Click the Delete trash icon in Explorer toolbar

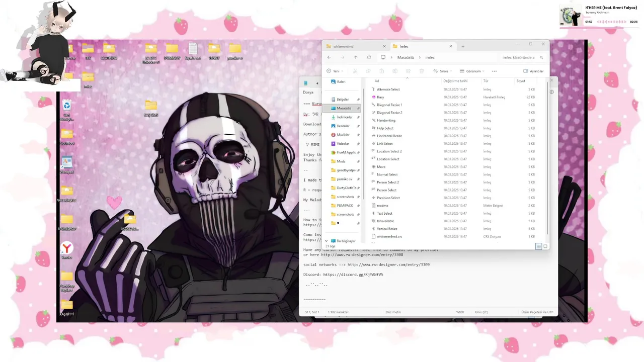point(421,71)
